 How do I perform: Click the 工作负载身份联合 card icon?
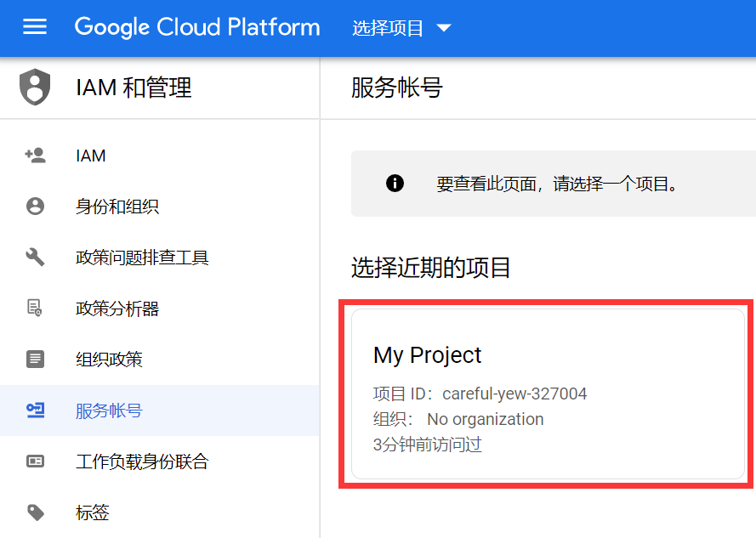coord(35,462)
